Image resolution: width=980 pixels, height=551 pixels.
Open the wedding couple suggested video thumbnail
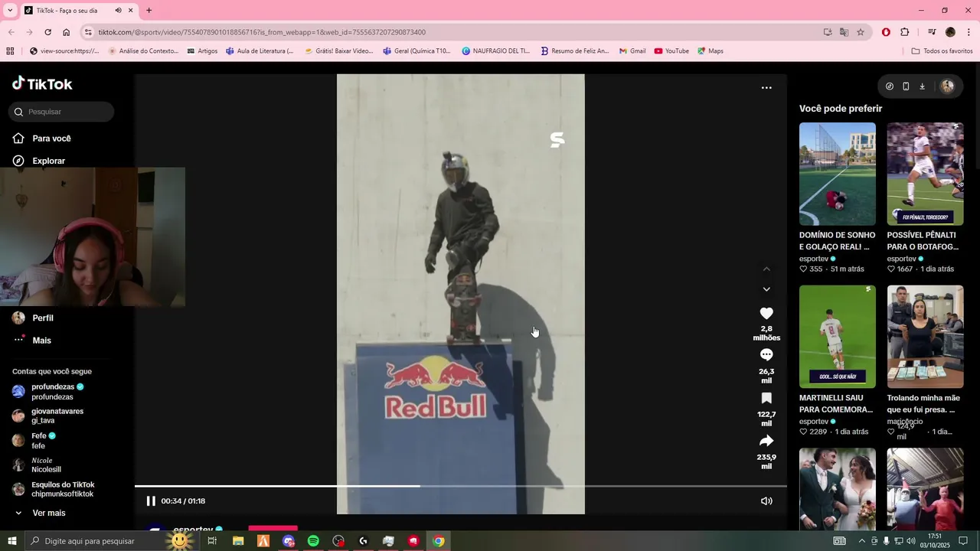[x=838, y=490]
